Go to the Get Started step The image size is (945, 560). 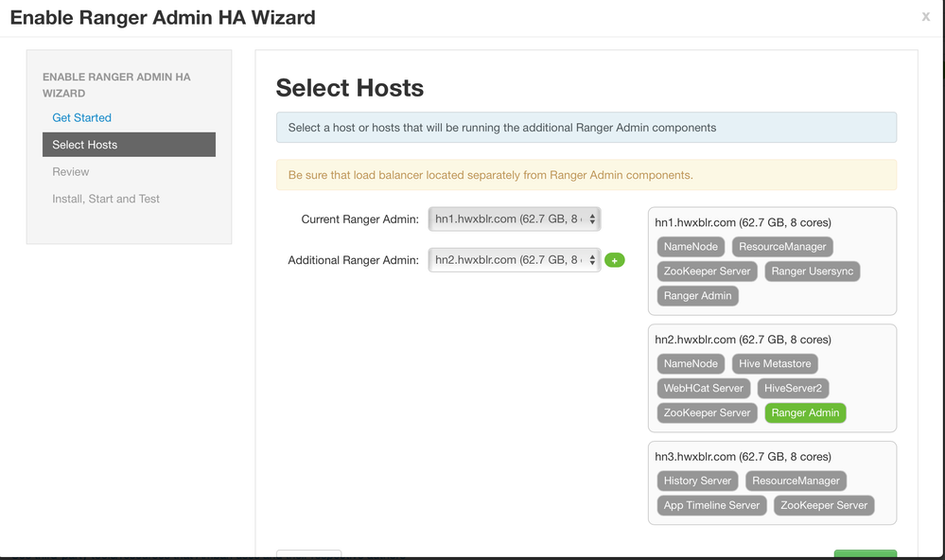tap(82, 118)
